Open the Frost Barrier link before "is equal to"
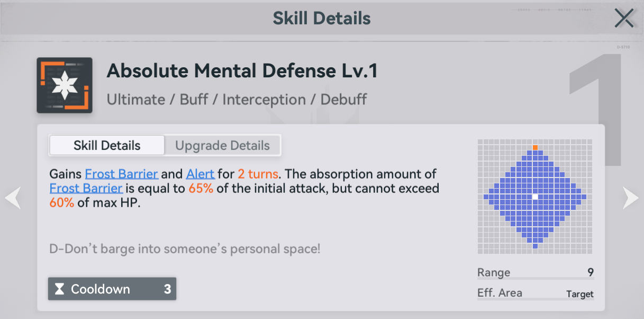Screen dimensions: 644x319 click(x=86, y=188)
